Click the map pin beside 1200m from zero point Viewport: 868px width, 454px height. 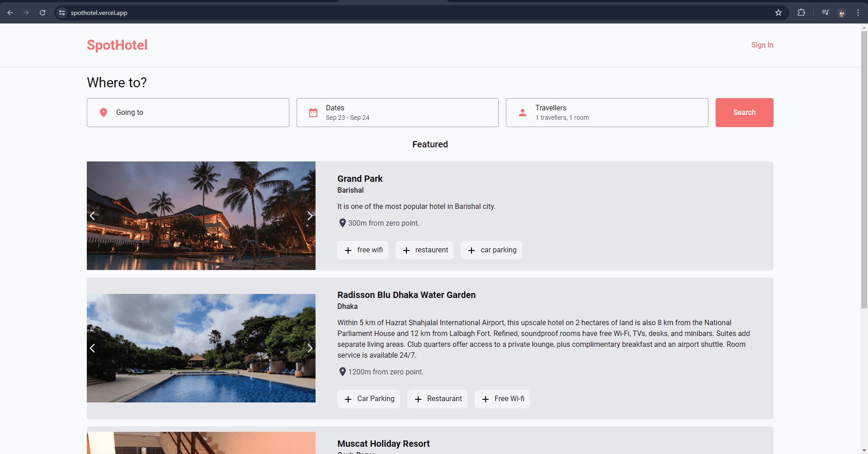tap(343, 371)
